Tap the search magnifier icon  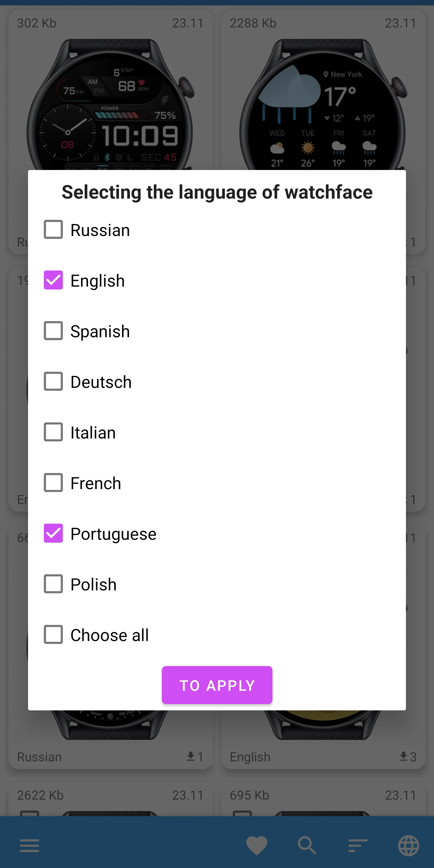[x=307, y=845]
